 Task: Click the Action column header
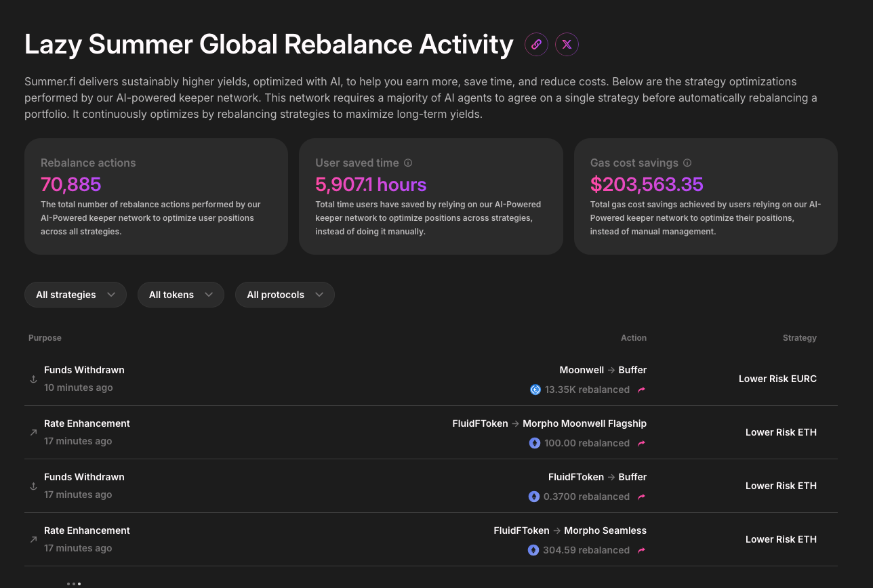click(x=633, y=337)
